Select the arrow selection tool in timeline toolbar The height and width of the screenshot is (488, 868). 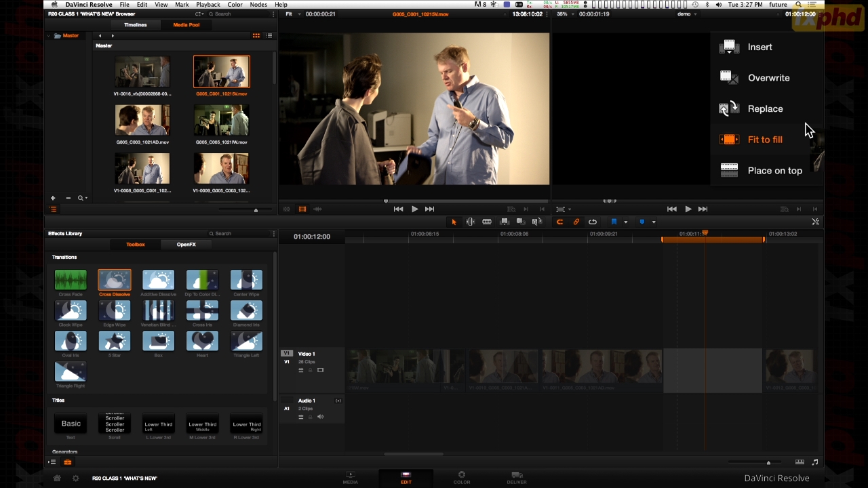pos(454,222)
